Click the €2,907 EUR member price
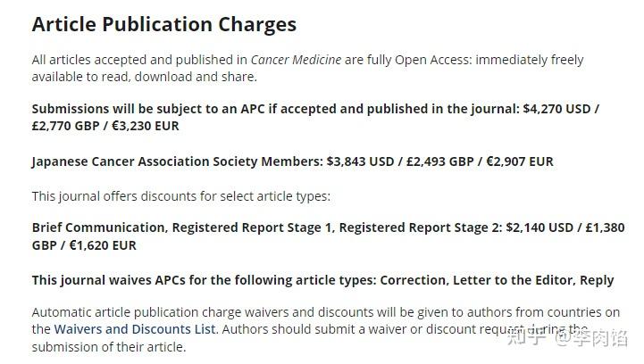The height and width of the screenshot is (364, 644). click(520, 161)
